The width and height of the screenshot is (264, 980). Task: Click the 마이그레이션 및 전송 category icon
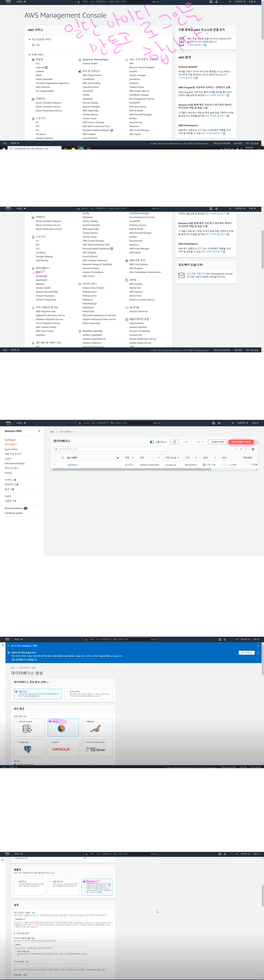[x=33, y=307]
